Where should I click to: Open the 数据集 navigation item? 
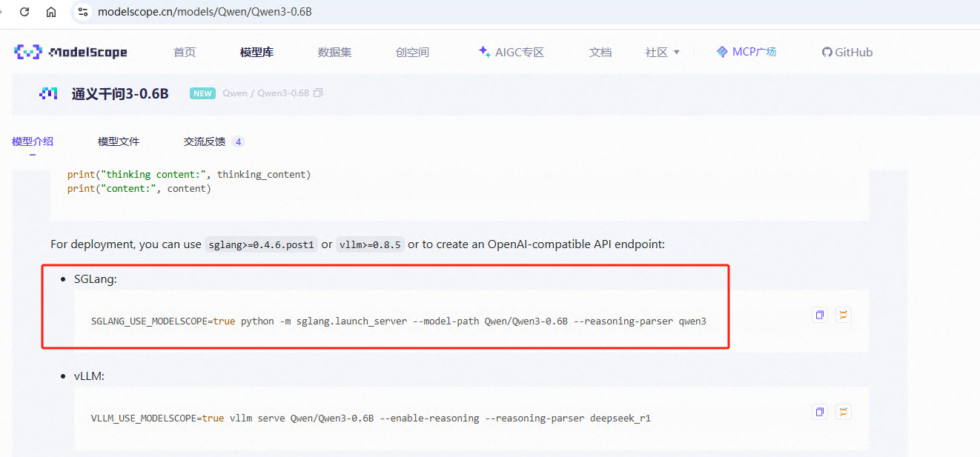pos(334,52)
